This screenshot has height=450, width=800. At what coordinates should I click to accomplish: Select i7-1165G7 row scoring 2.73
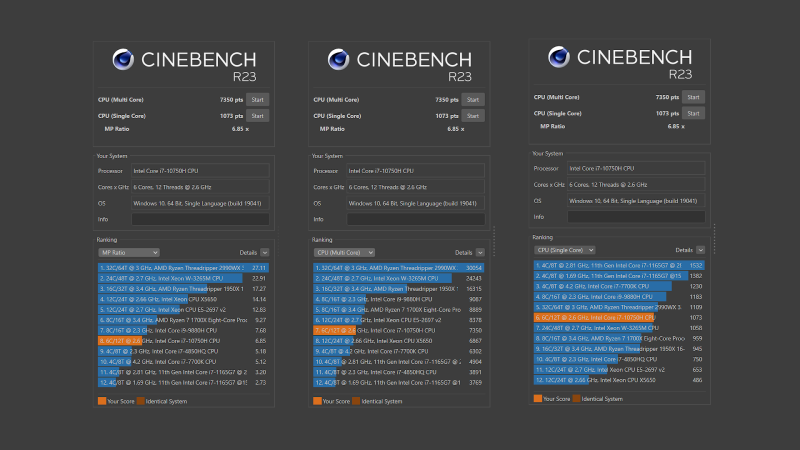coord(183,382)
